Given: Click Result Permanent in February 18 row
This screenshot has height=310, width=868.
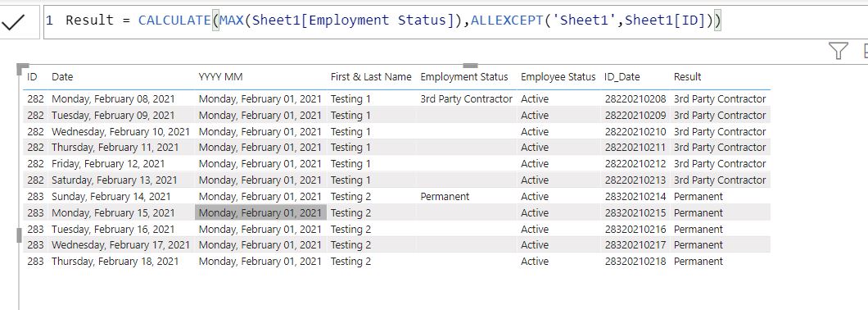Looking at the screenshot, I should tap(698, 262).
